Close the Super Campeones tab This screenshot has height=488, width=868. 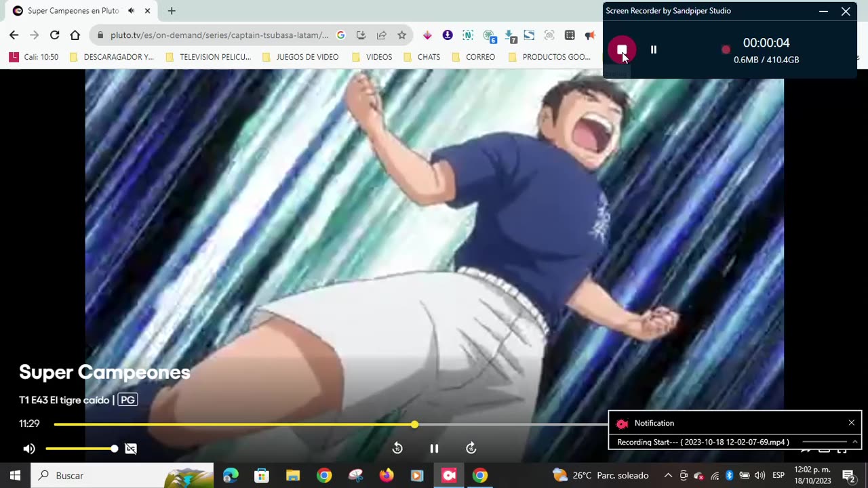(147, 11)
